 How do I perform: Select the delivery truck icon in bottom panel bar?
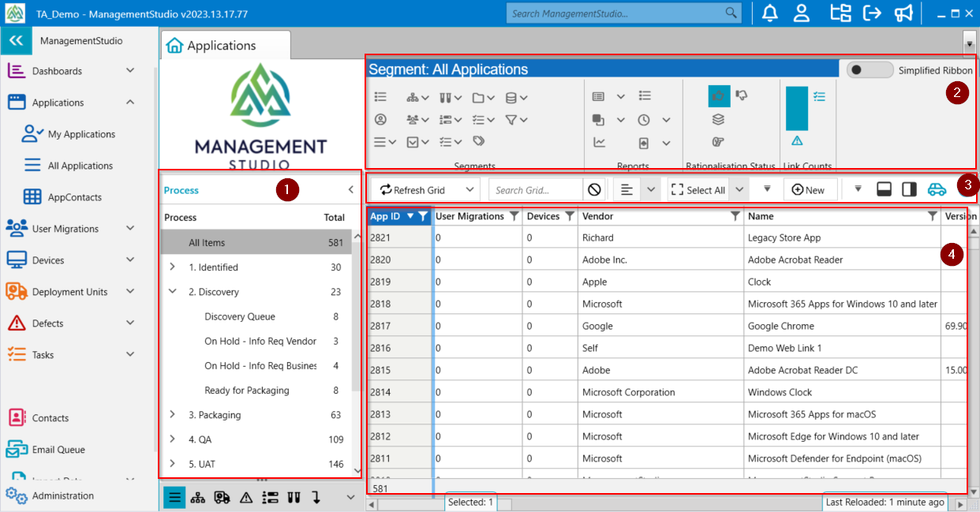222,497
